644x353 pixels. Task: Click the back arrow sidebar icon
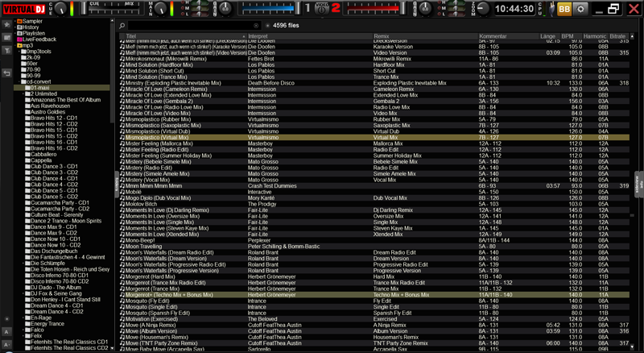pos(7,73)
